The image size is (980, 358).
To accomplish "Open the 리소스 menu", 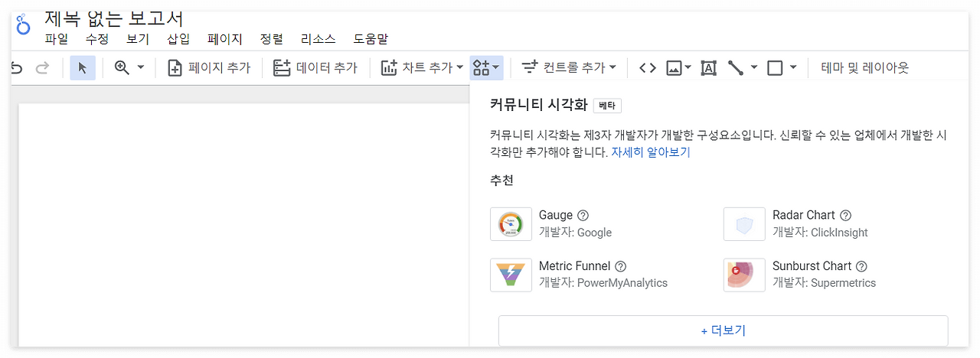I will pos(318,39).
